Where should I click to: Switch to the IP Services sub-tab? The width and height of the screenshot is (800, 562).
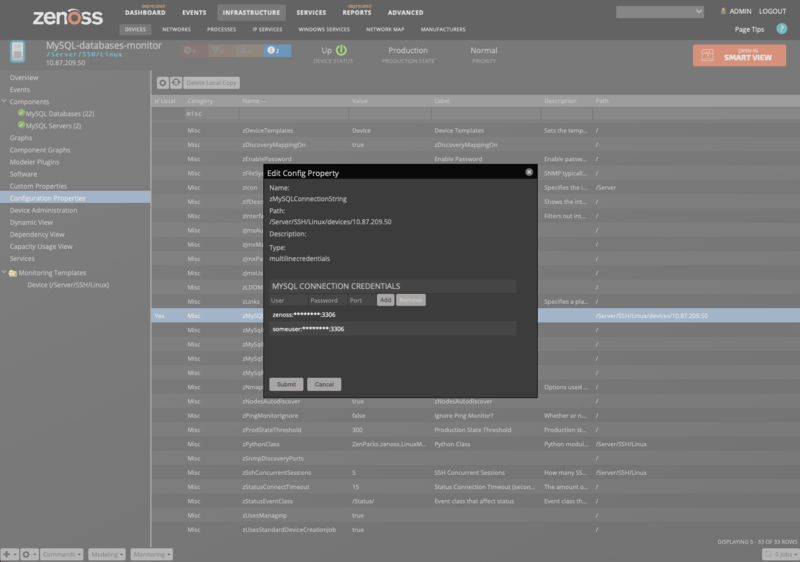[267, 30]
